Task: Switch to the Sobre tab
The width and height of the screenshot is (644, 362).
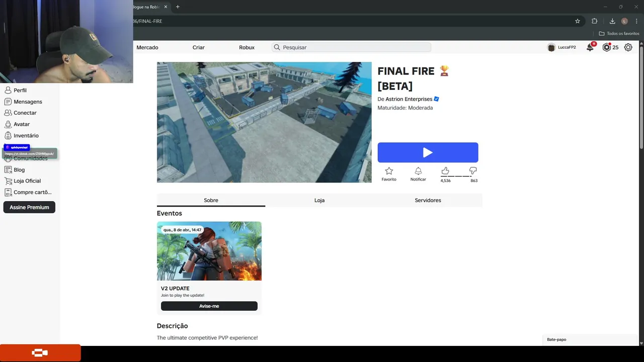Action: pyautogui.click(x=211, y=200)
